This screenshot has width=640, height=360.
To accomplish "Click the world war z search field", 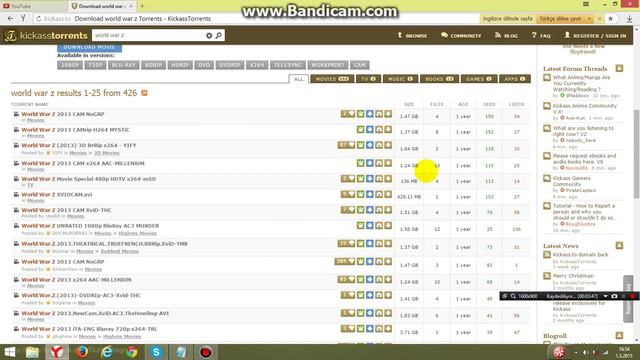I will pos(148,36).
